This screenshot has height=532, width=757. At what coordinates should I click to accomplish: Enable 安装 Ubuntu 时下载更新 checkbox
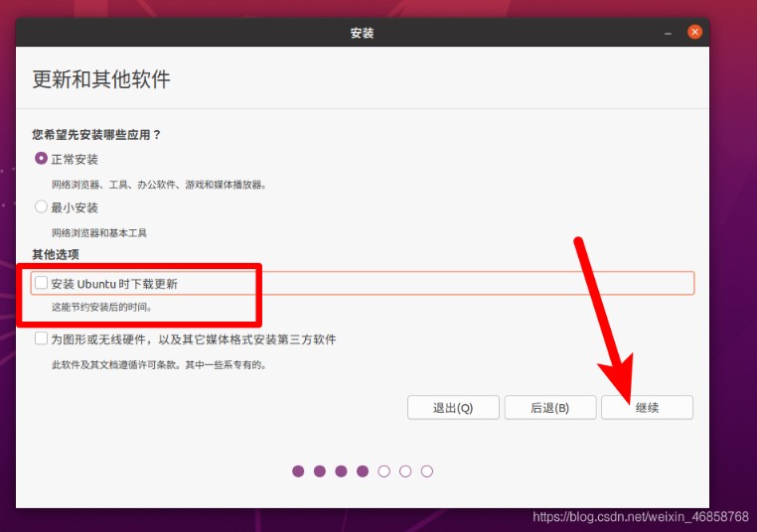[x=41, y=283]
